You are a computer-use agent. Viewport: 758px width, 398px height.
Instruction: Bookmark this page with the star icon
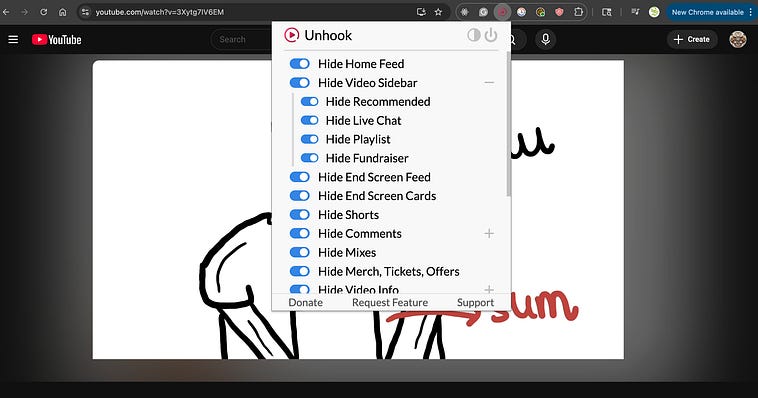tap(438, 12)
